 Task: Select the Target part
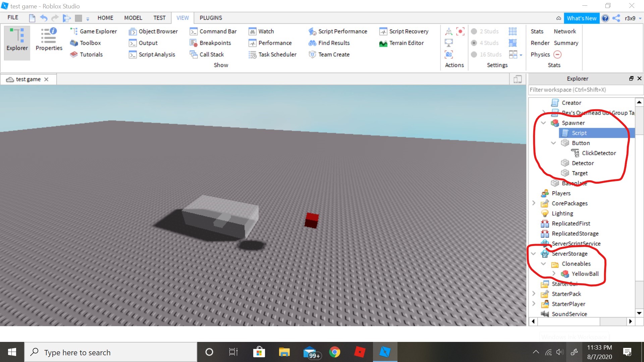point(574,173)
